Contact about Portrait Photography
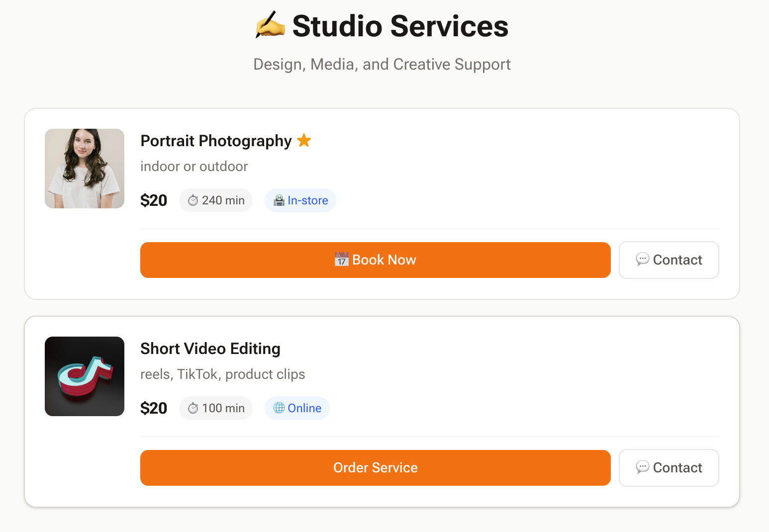The width and height of the screenshot is (769, 532). [x=669, y=260]
